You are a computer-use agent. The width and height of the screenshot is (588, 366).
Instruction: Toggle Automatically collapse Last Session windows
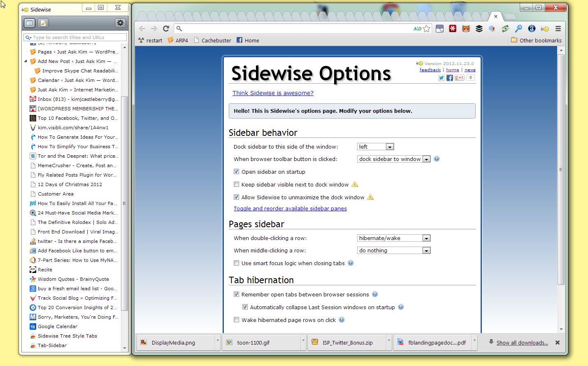click(x=245, y=307)
